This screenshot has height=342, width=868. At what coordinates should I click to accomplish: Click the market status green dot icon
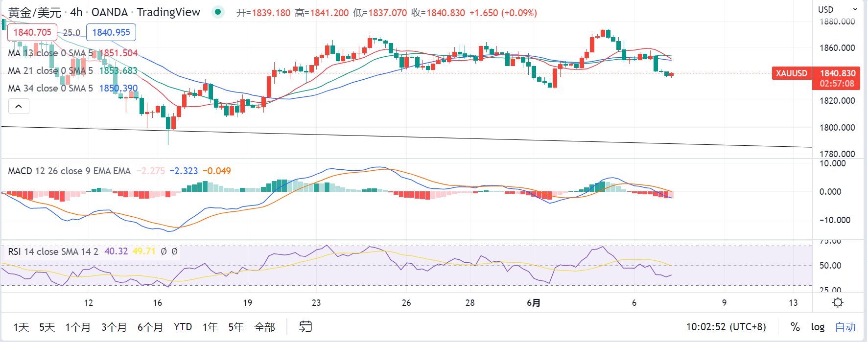click(218, 12)
